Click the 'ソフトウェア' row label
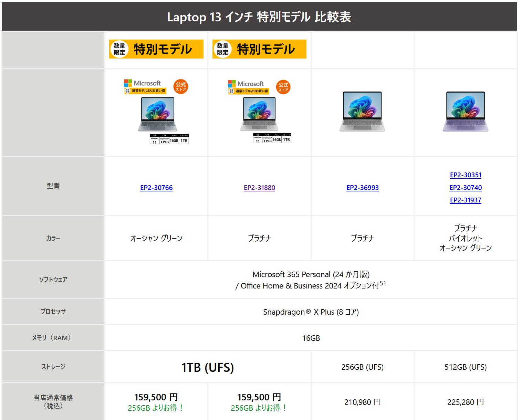The height and width of the screenshot is (420, 521). click(53, 280)
